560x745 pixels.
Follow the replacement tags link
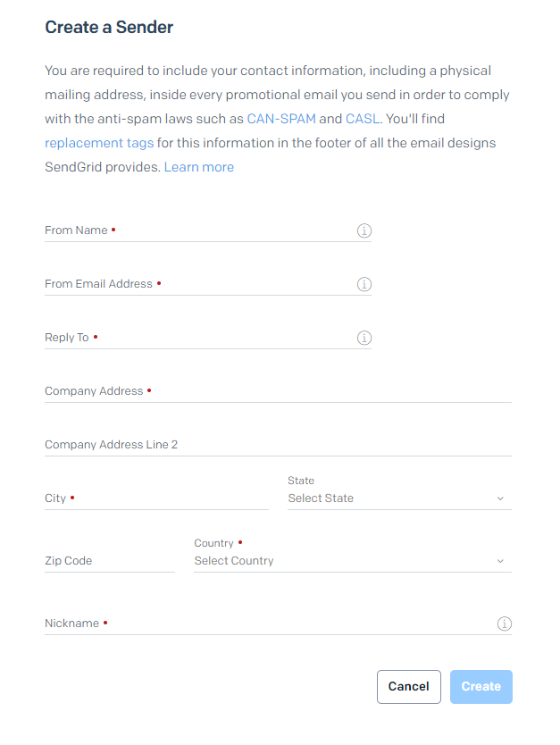[99, 143]
